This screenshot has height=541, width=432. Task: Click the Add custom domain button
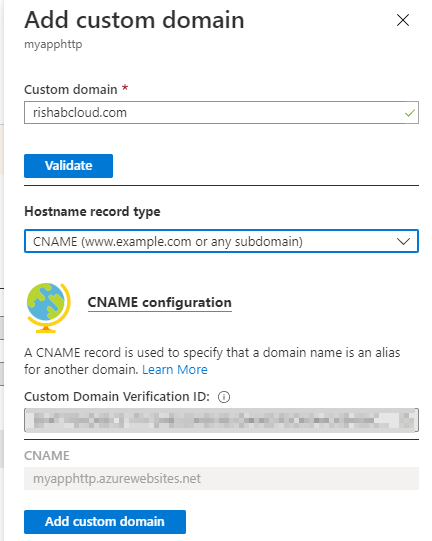point(105,522)
